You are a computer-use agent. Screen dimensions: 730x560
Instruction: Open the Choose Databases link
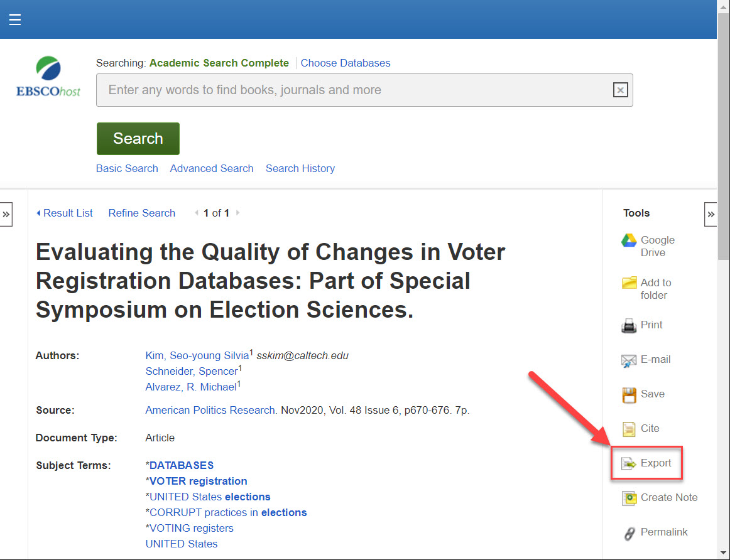[345, 63]
